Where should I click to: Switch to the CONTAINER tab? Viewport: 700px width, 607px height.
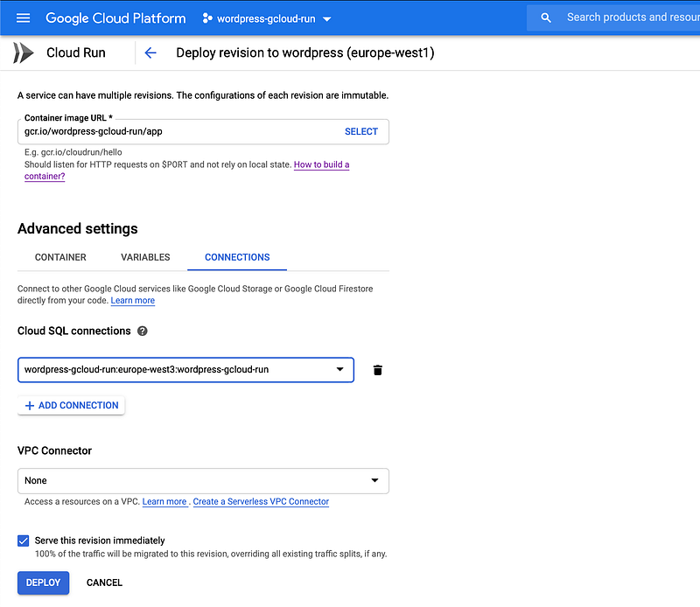pos(60,257)
